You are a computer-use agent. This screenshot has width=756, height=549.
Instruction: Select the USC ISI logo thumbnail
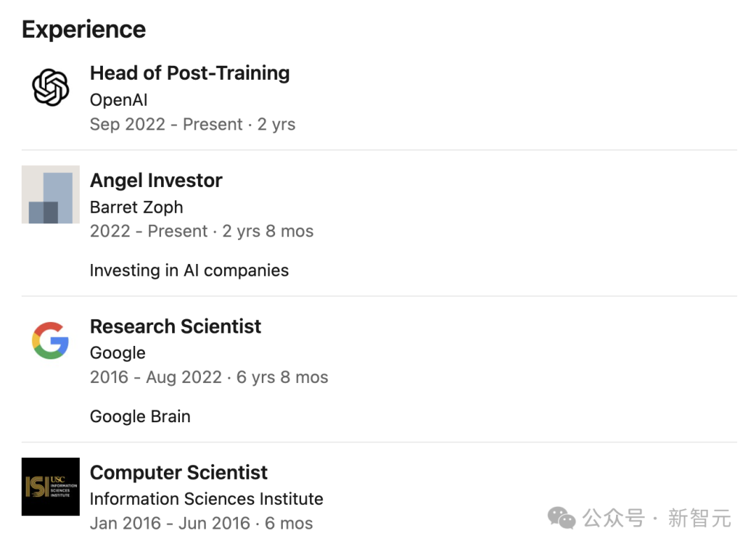tap(50, 487)
